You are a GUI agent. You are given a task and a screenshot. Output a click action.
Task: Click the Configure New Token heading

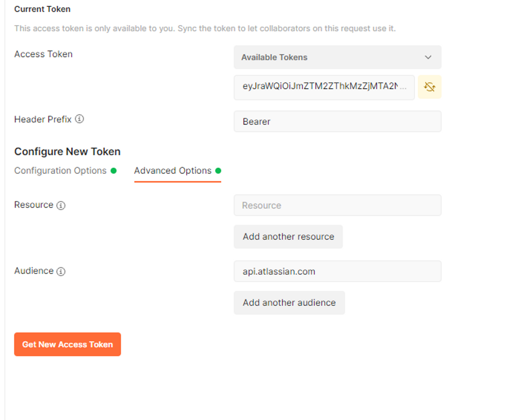(x=67, y=152)
